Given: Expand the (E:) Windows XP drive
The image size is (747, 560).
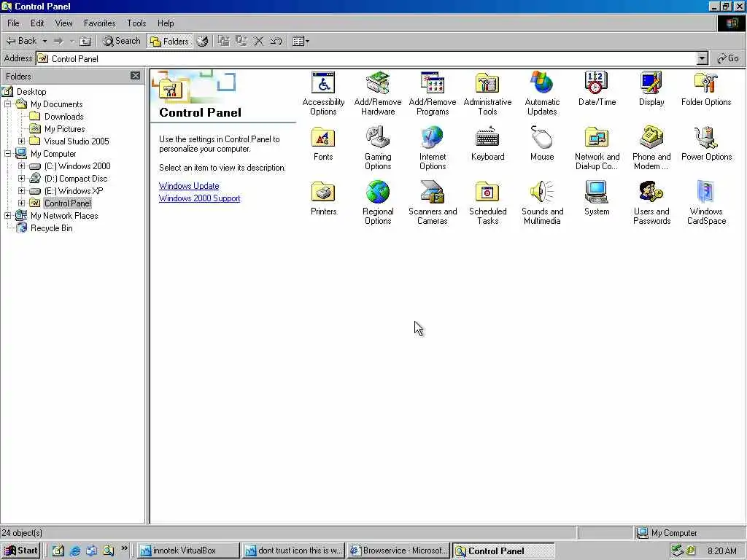Looking at the screenshot, I should click(x=21, y=190).
